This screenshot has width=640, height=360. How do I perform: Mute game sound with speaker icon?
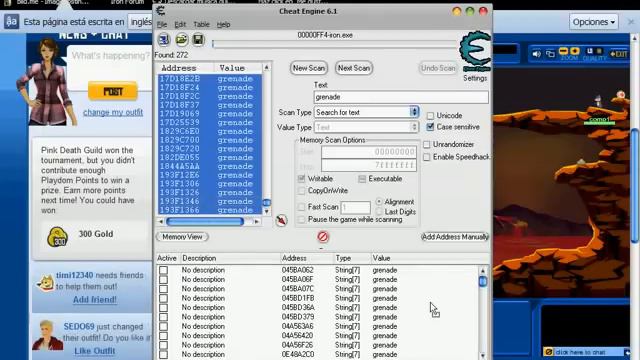536,53
